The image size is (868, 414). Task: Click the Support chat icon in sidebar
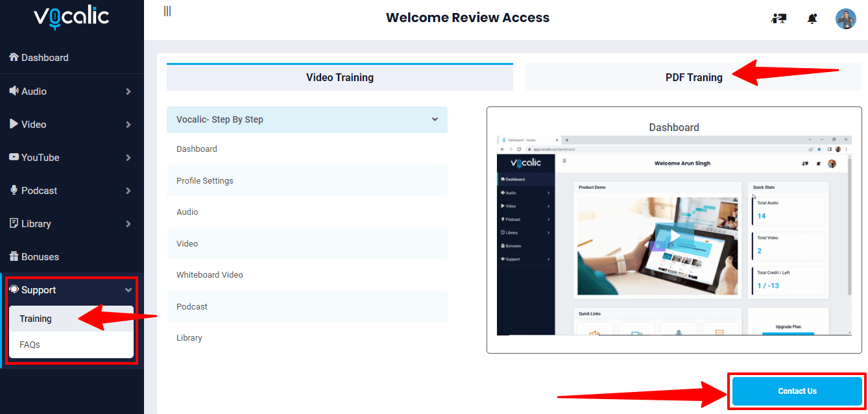[x=14, y=289]
